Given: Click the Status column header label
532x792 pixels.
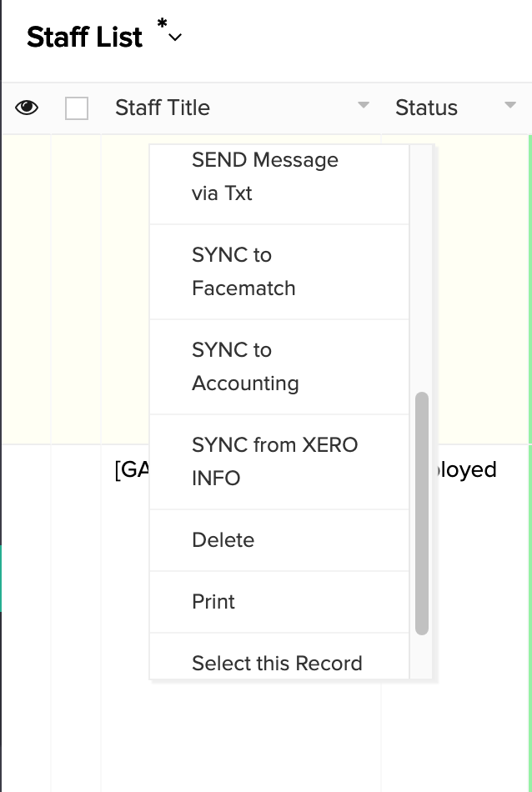Looking at the screenshot, I should [426, 108].
